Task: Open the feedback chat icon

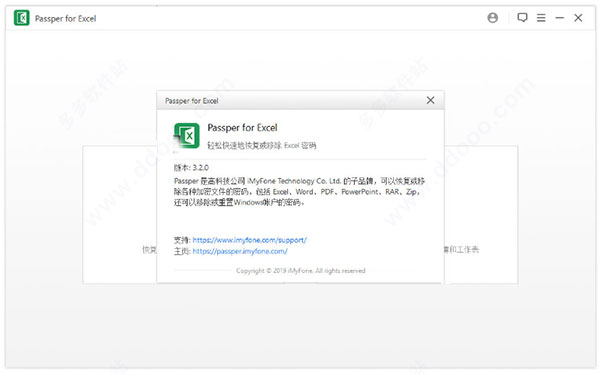Action: pyautogui.click(x=522, y=18)
